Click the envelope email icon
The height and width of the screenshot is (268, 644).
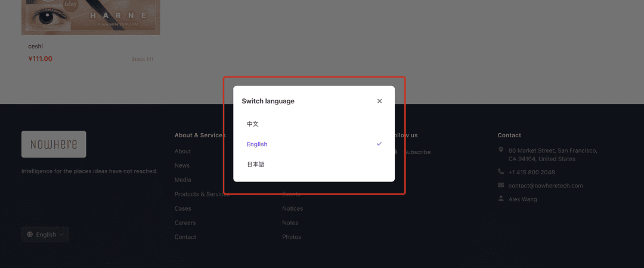501,185
